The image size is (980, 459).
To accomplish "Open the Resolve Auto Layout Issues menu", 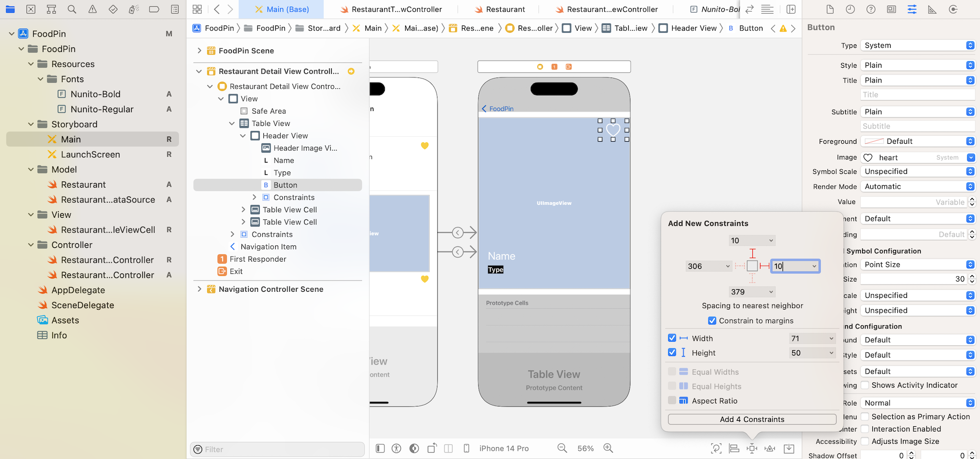I will tap(770, 449).
